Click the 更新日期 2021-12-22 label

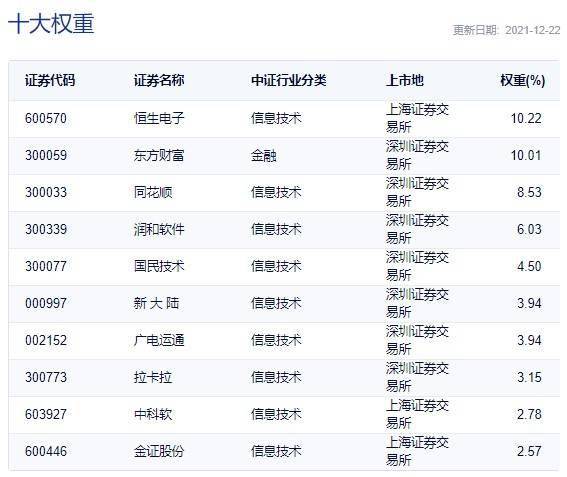pos(507,30)
